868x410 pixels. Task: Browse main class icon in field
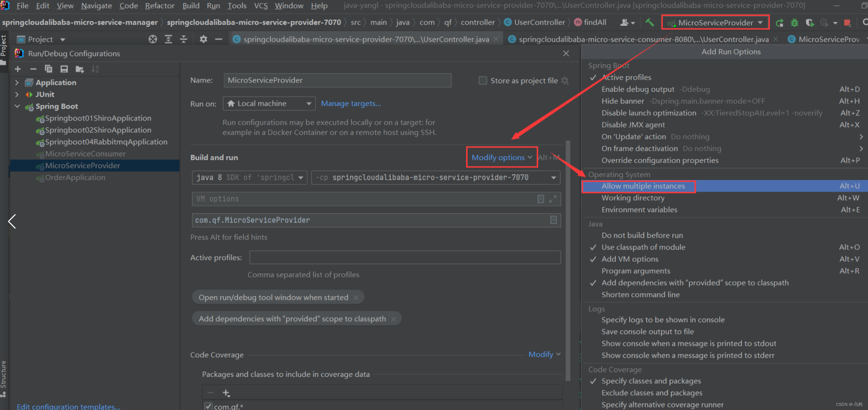pos(553,220)
